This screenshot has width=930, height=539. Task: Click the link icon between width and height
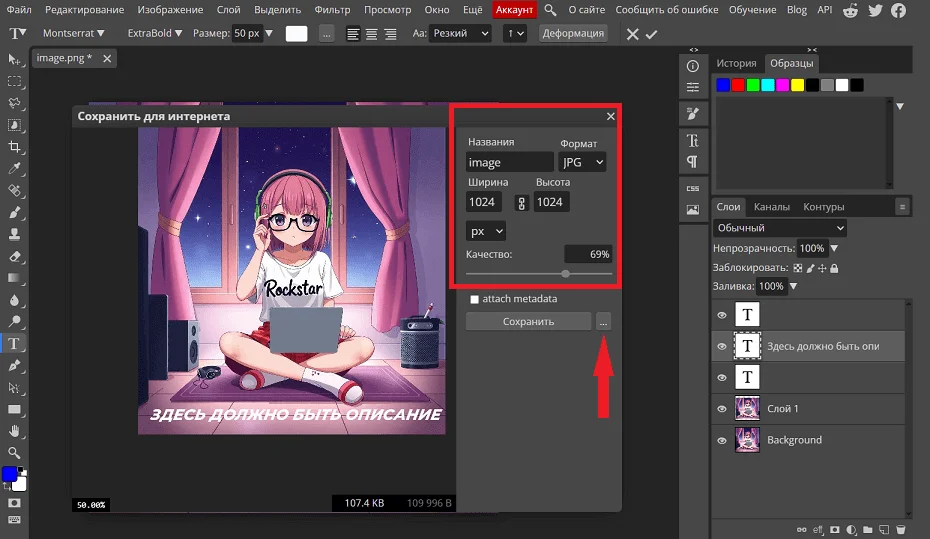point(520,203)
